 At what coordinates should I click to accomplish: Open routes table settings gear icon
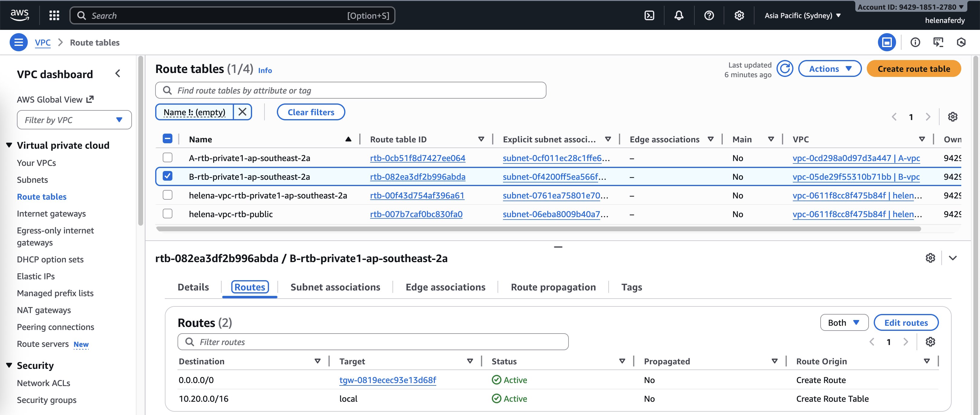[x=930, y=342]
